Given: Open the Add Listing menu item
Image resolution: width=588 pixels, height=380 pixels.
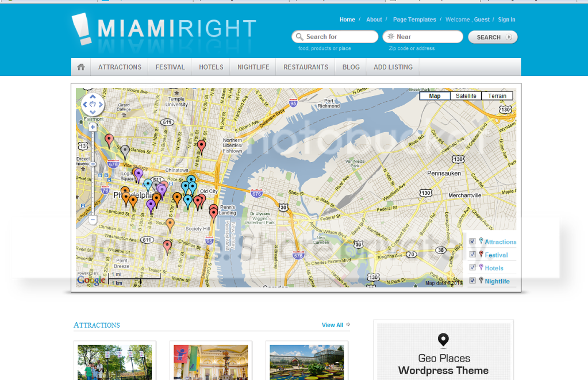Looking at the screenshot, I should click(393, 67).
